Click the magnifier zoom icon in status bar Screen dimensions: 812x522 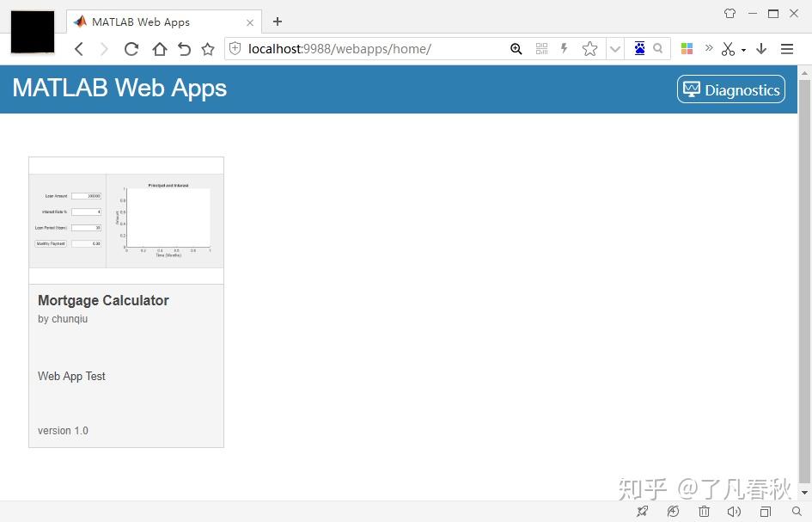tap(797, 512)
